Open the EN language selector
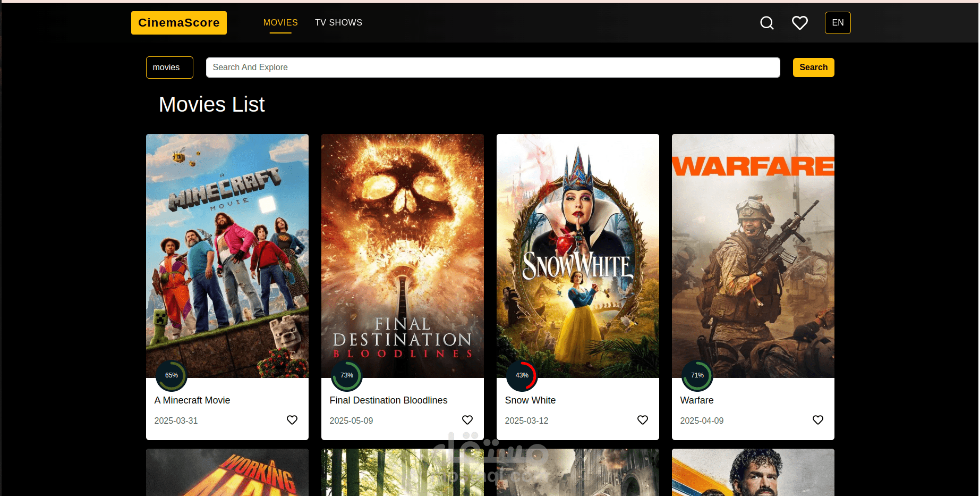The width and height of the screenshot is (980, 496). click(x=838, y=23)
